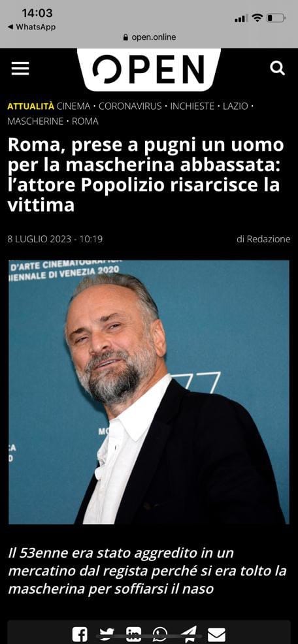Share article by email envelope
Viewport: 298px width, 644px height.
tap(216, 635)
